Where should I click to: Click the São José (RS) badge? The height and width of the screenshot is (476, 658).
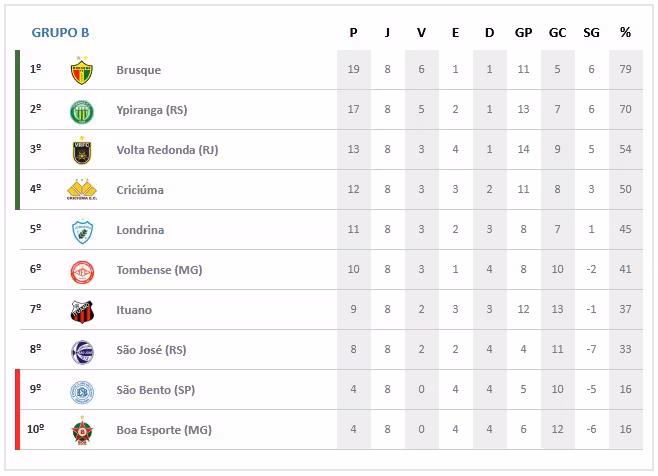click(81, 351)
